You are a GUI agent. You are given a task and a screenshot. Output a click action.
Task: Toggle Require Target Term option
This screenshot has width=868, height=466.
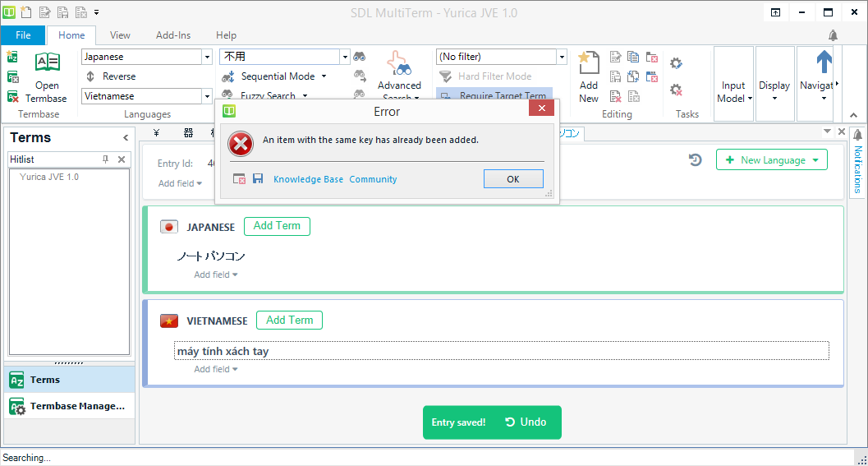tap(494, 95)
